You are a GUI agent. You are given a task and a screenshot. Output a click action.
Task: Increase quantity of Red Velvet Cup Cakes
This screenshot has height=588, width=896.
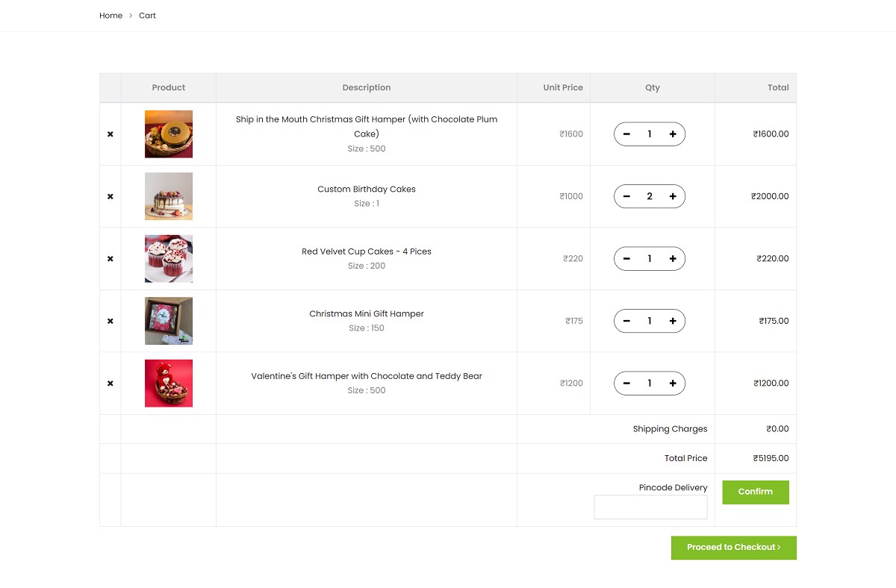673,258
